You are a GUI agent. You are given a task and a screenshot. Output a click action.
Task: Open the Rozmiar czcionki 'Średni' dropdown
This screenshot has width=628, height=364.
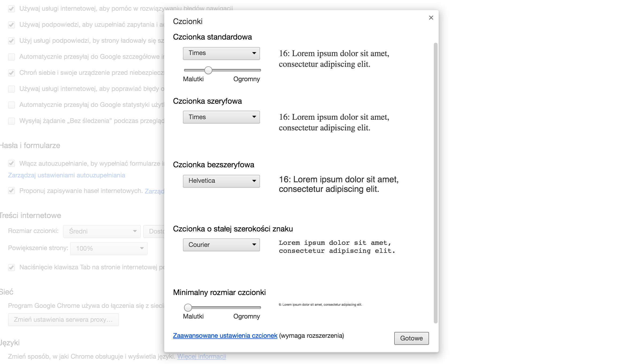point(102,231)
